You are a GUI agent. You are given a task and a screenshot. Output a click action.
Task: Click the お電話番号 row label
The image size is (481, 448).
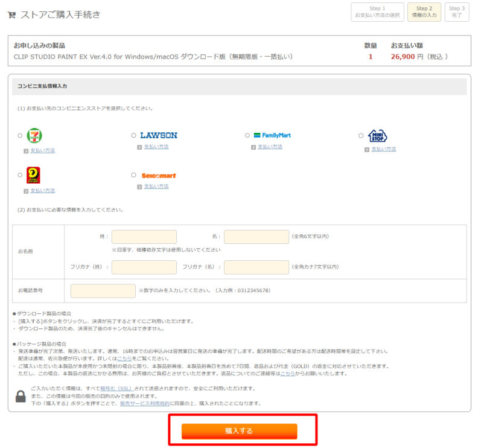coord(30,290)
